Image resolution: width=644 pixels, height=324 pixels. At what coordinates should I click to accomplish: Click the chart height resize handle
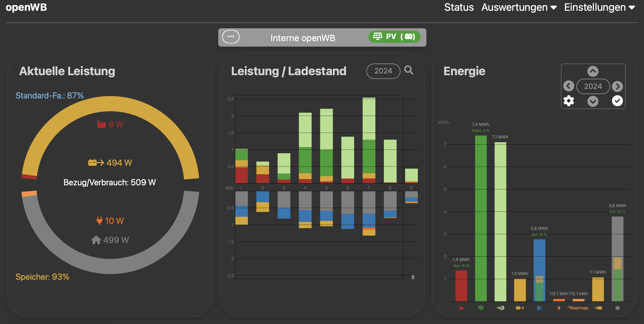(413, 277)
